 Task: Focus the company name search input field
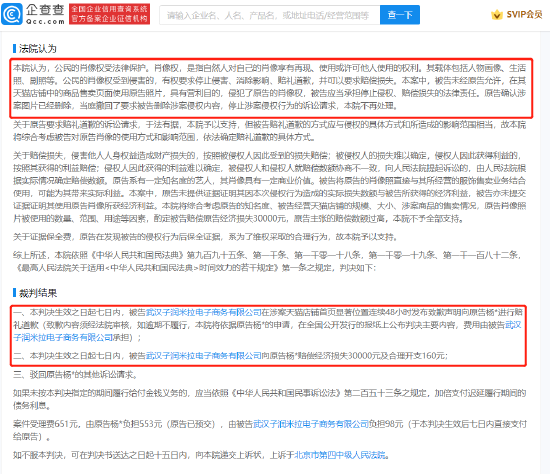click(x=269, y=15)
